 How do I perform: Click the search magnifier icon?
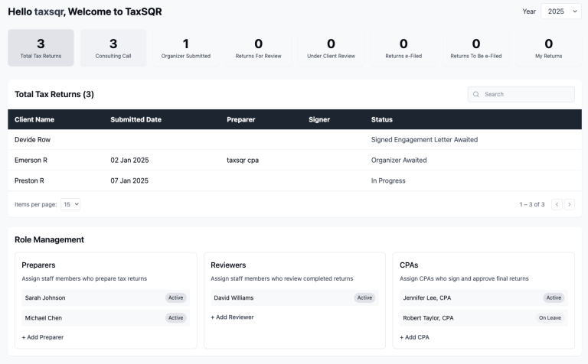coord(476,94)
